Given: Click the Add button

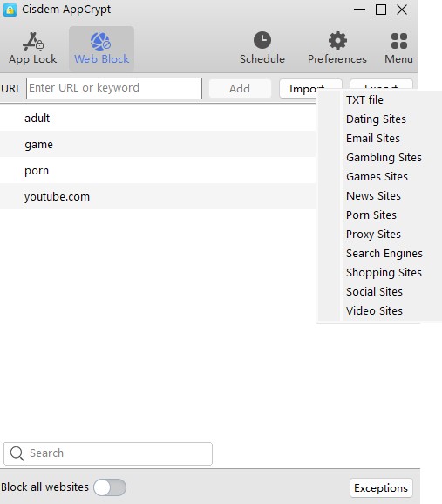Looking at the screenshot, I should point(240,88).
